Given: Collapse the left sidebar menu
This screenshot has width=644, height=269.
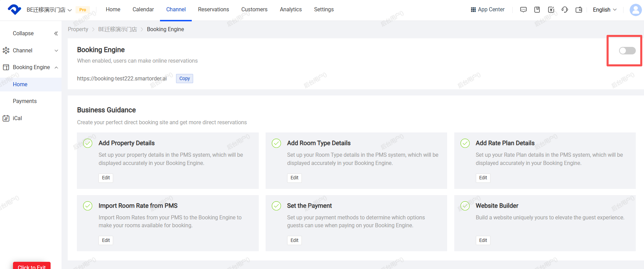Looking at the screenshot, I should [x=56, y=34].
